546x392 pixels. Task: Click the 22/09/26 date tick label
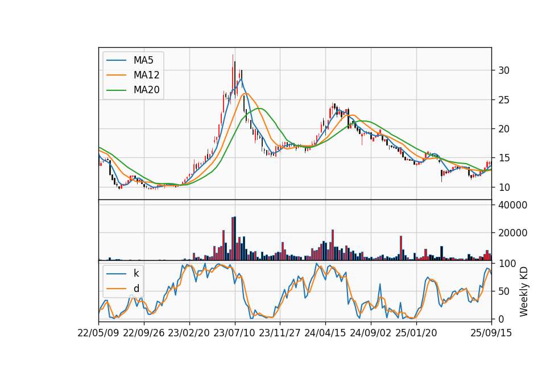tap(144, 333)
